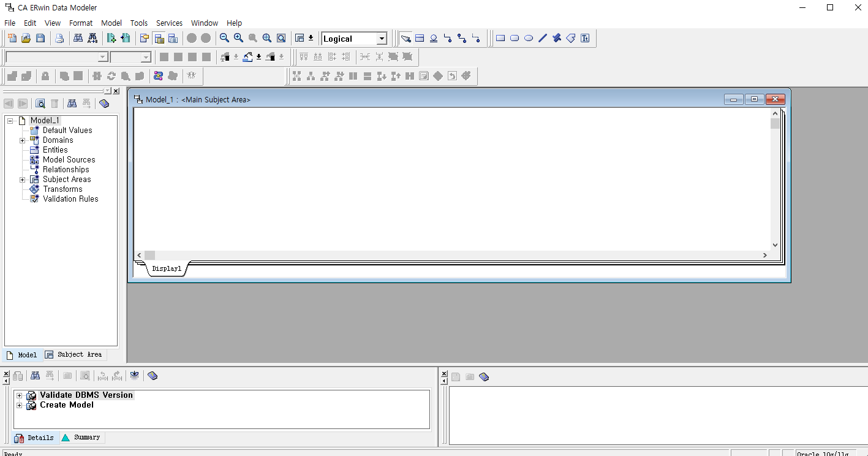Select Default Values in the tree
Image resolution: width=868 pixels, height=456 pixels.
(x=67, y=131)
